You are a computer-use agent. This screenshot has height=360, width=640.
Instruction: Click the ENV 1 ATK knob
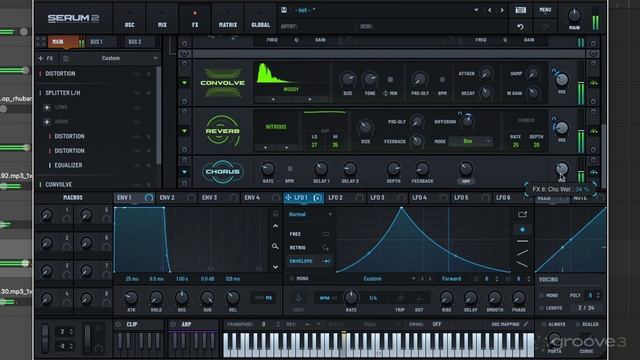pos(131,298)
